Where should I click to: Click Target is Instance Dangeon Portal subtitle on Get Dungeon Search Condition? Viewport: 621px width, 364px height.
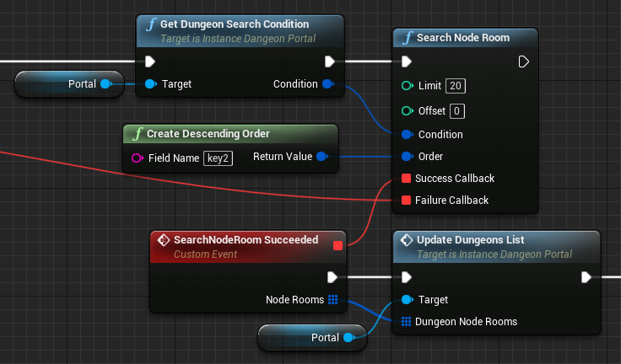[238, 39]
